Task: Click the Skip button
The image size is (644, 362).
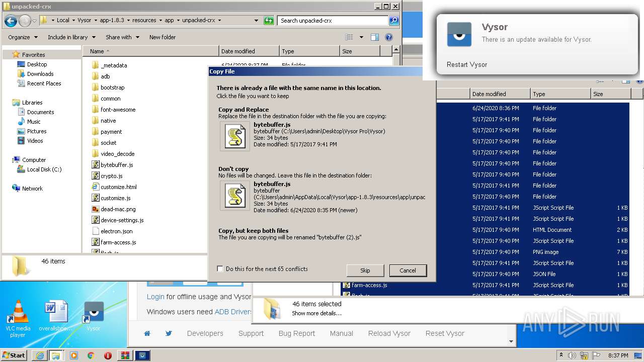Action: click(x=365, y=270)
